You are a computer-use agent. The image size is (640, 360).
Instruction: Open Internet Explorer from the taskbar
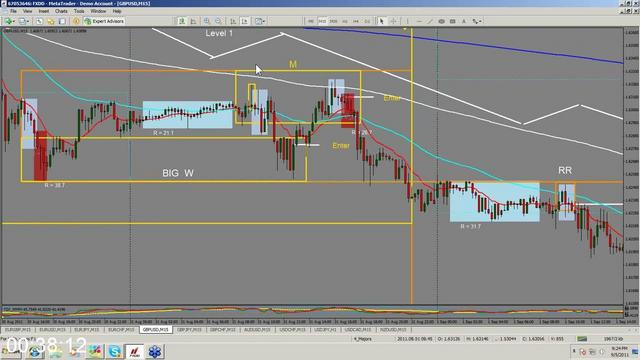35,351
